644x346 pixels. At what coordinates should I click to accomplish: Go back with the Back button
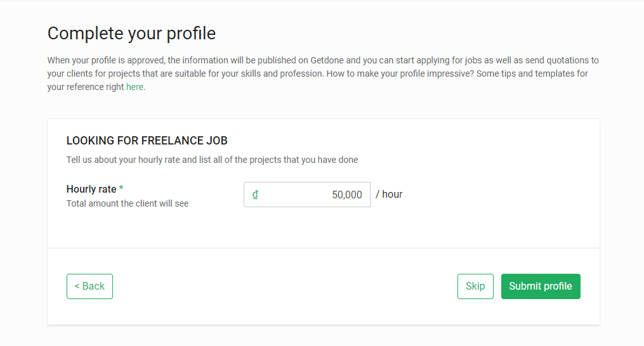[x=89, y=286]
